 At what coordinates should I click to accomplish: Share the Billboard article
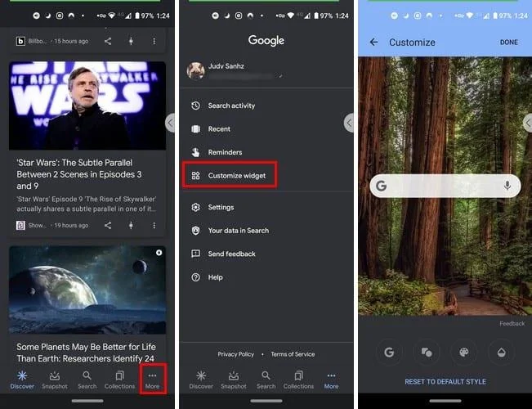[108, 42]
